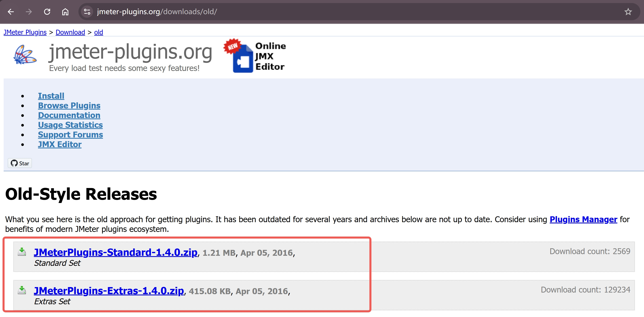The width and height of the screenshot is (644, 317).
Task: View site information icon in address bar
Action: coord(87,12)
